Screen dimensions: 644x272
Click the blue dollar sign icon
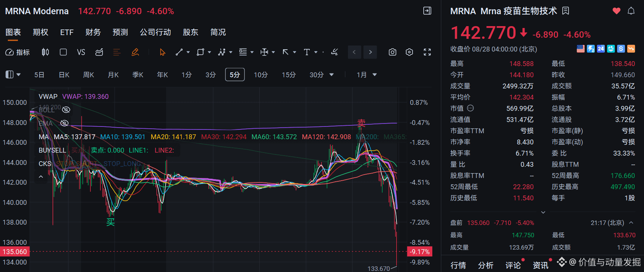(621, 49)
